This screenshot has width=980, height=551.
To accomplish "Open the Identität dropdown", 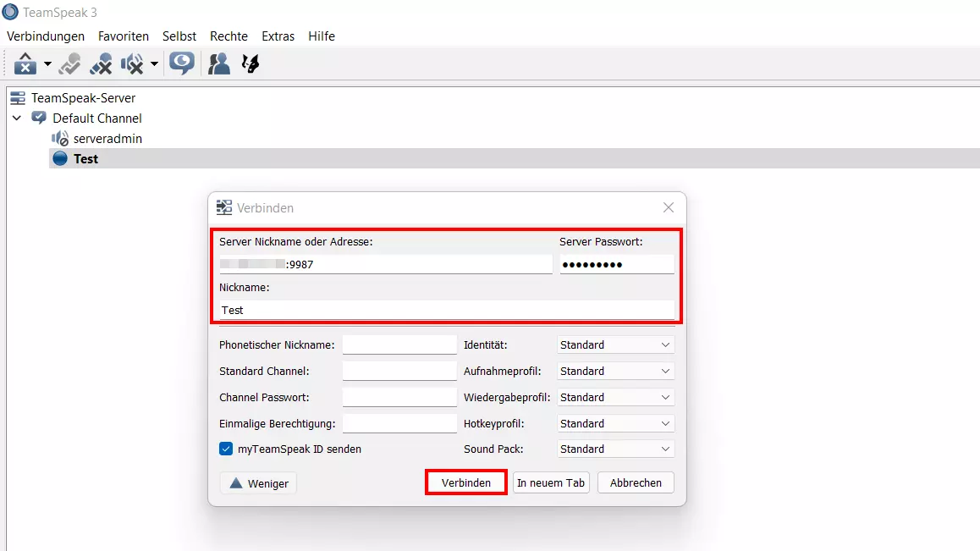I will 615,344.
